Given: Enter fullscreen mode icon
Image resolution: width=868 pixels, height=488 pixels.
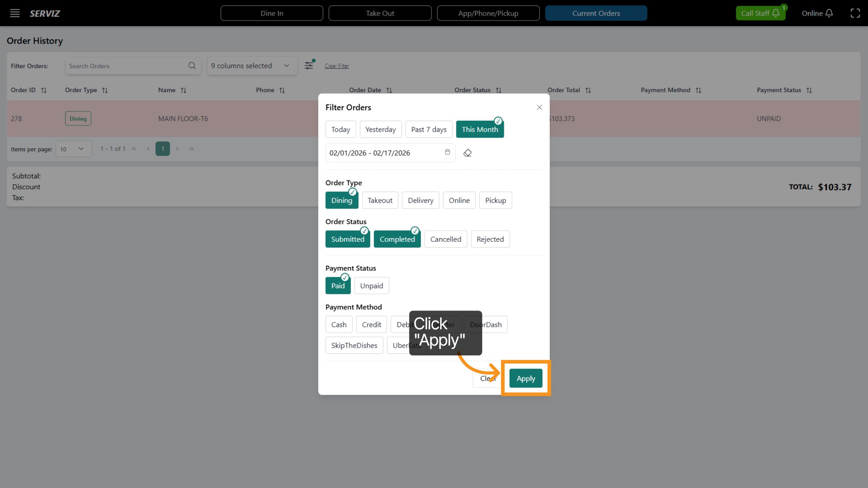Looking at the screenshot, I should coord(855,13).
